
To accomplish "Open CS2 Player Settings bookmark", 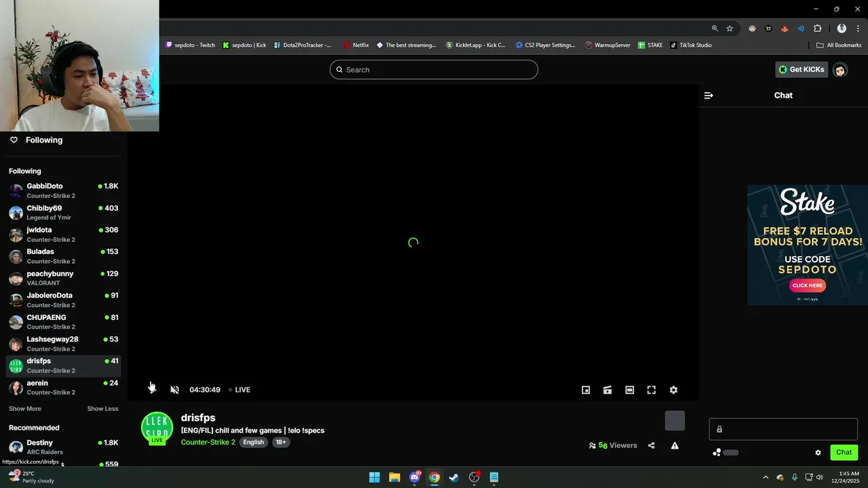I will point(545,45).
